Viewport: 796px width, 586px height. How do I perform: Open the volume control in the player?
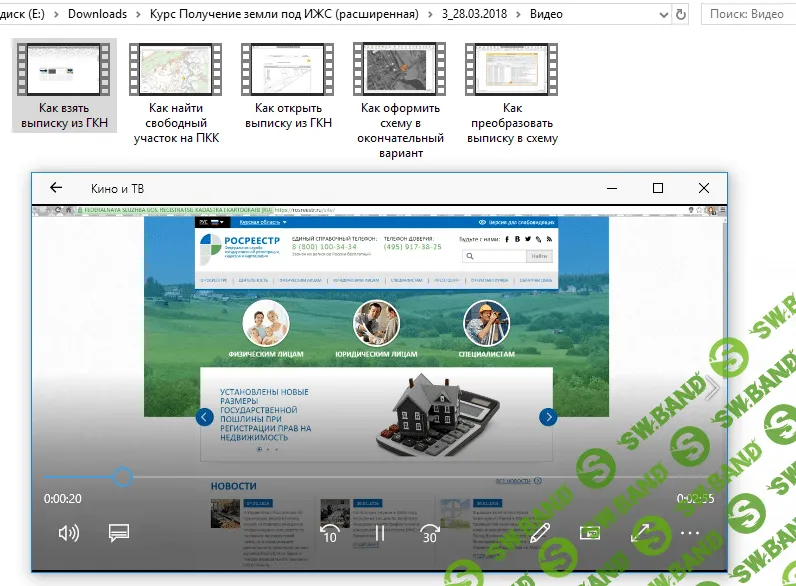[68, 533]
